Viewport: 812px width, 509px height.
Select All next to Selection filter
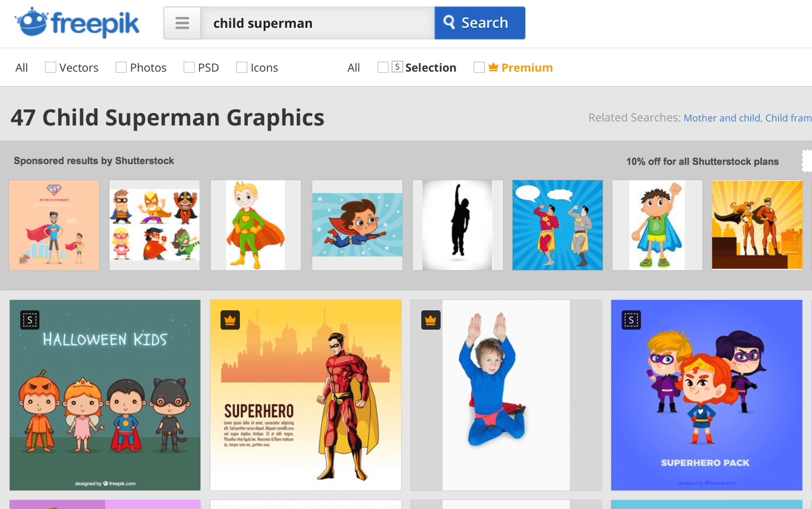(x=353, y=68)
